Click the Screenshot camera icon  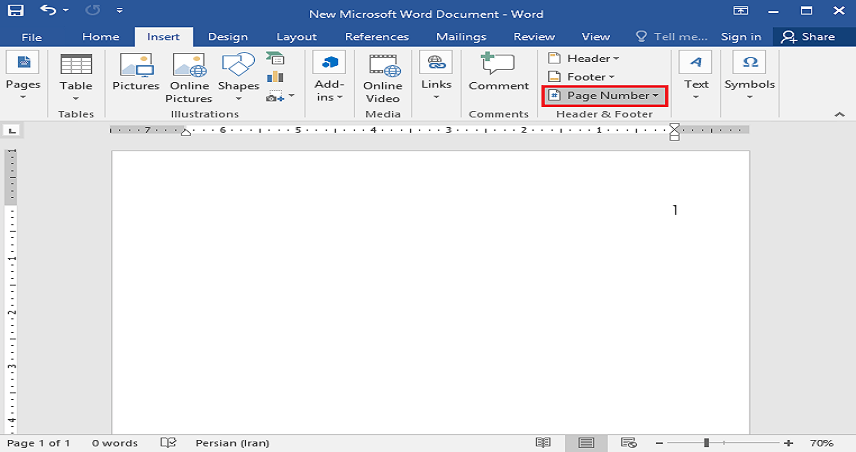(x=276, y=97)
